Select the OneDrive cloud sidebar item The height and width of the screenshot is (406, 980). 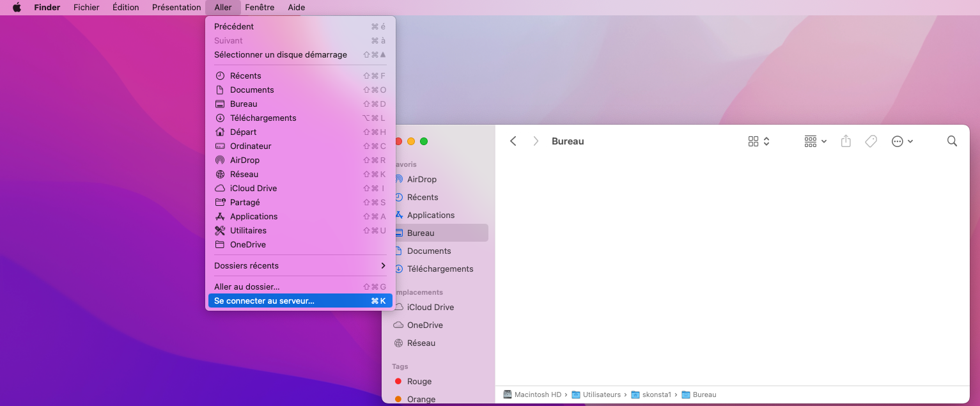pos(424,325)
